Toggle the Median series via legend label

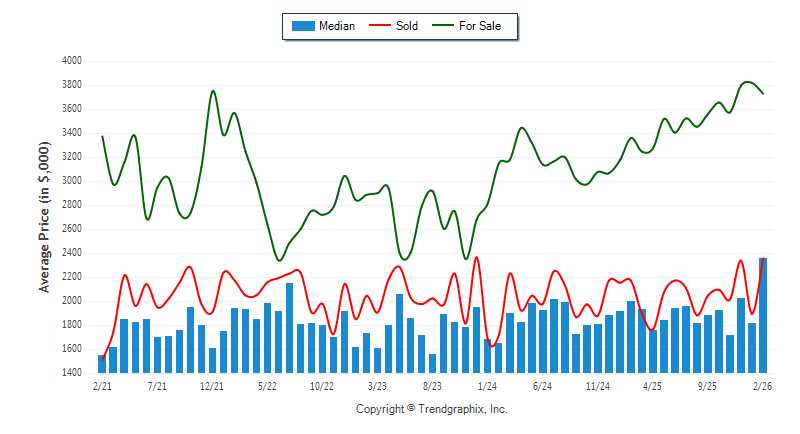tap(336, 26)
